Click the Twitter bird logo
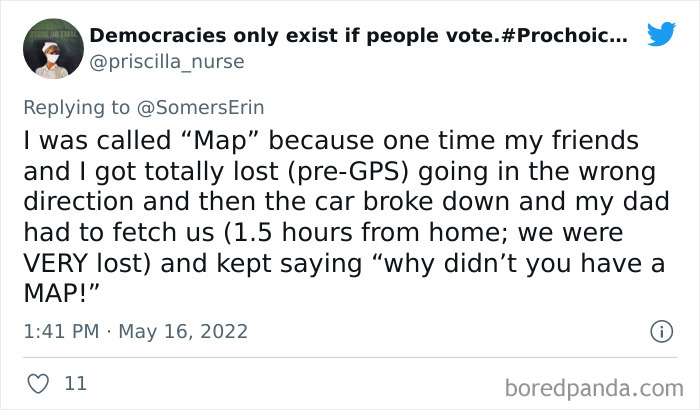700x410 pixels. [661, 36]
